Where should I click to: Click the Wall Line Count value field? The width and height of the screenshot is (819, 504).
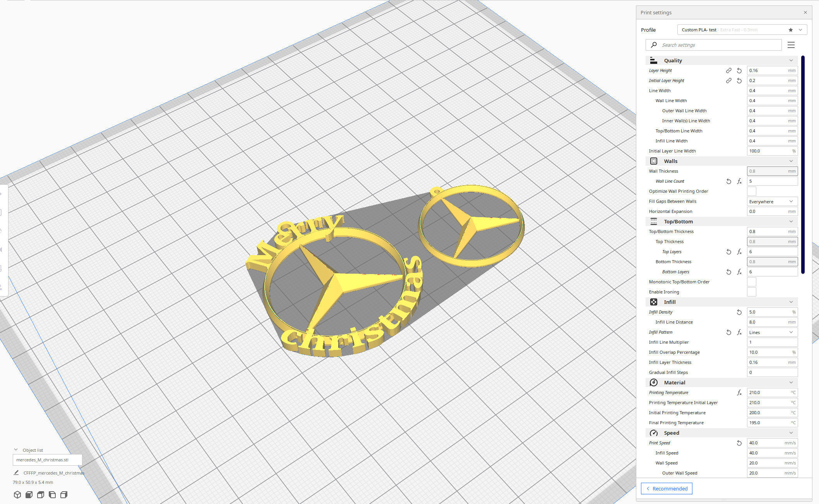click(772, 181)
